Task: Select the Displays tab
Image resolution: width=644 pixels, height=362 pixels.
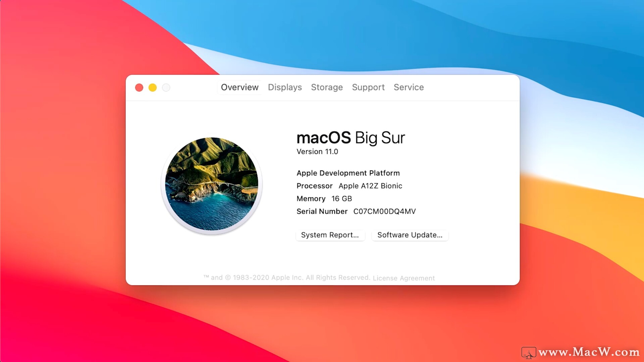Action: 284,86
